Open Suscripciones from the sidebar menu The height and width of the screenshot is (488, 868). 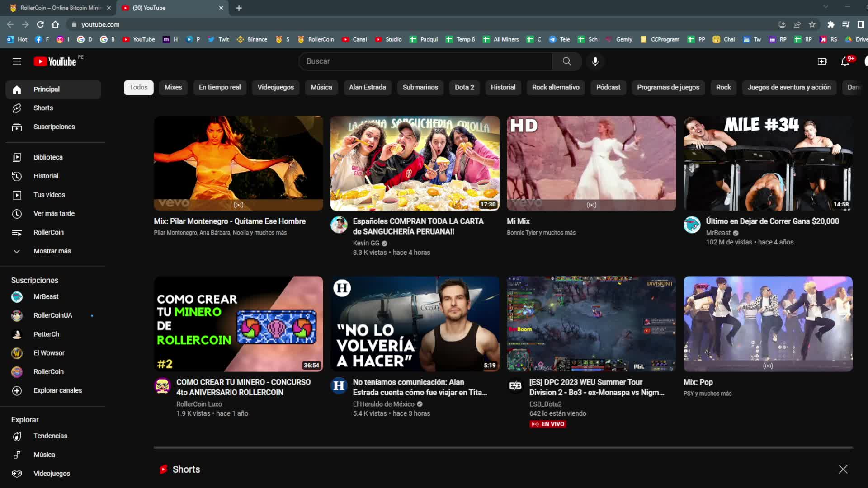tap(54, 127)
